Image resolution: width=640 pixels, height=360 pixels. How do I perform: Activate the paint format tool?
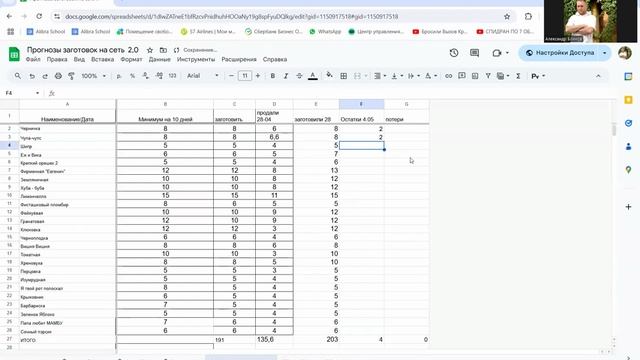click(x=71, y=76)
